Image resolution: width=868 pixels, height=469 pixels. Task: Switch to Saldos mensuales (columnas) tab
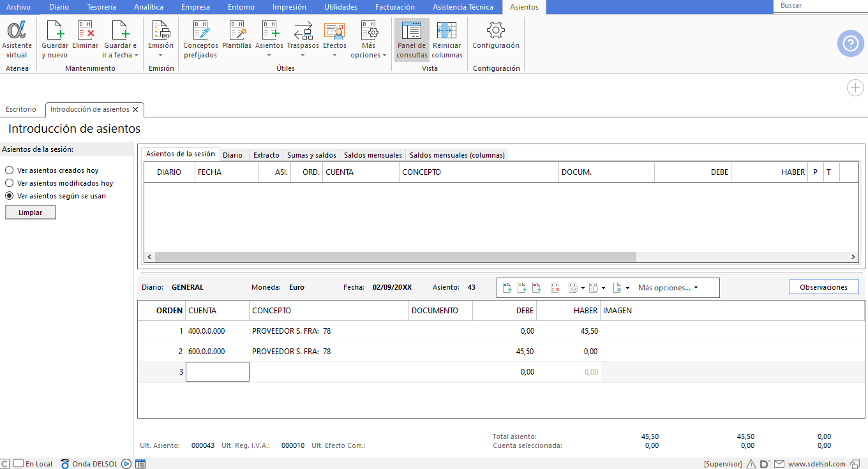click(x=456, y=155)
